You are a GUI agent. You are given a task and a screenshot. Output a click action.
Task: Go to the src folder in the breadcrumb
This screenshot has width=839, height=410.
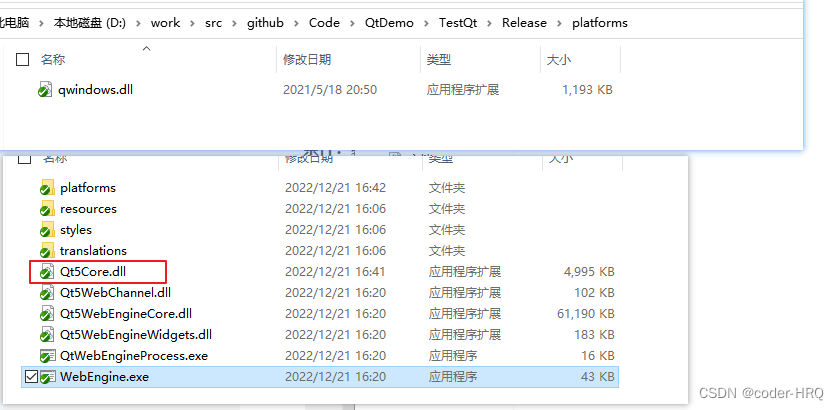[x=213, y=23]
